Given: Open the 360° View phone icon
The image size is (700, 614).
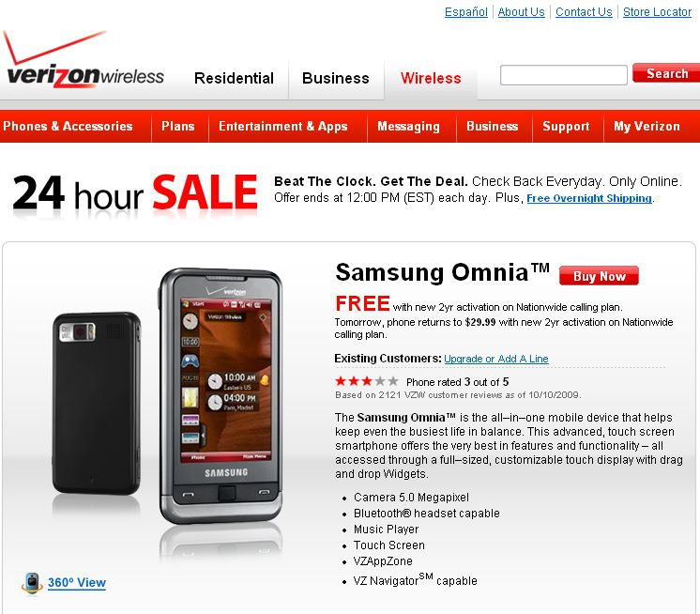Looking at the screenshot, I should pos(32,583).
